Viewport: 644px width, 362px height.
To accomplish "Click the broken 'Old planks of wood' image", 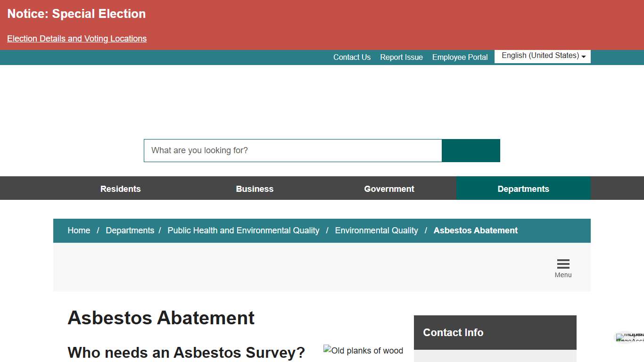I will coord(363,351).
